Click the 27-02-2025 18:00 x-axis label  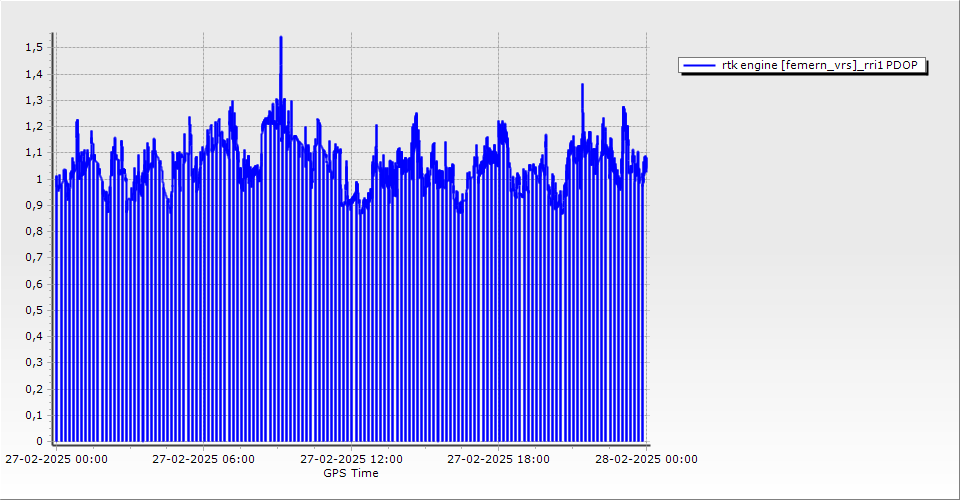(498, 460)
